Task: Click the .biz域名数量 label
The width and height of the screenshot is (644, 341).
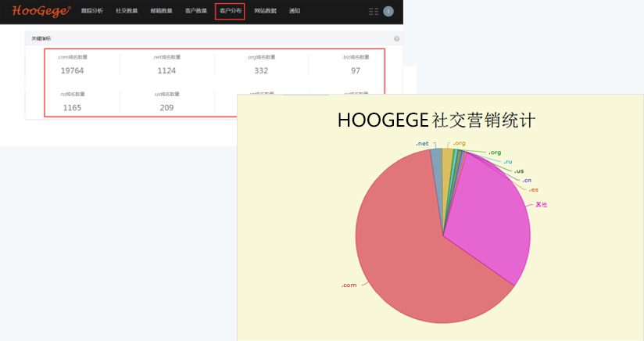Action: [356, 57]
